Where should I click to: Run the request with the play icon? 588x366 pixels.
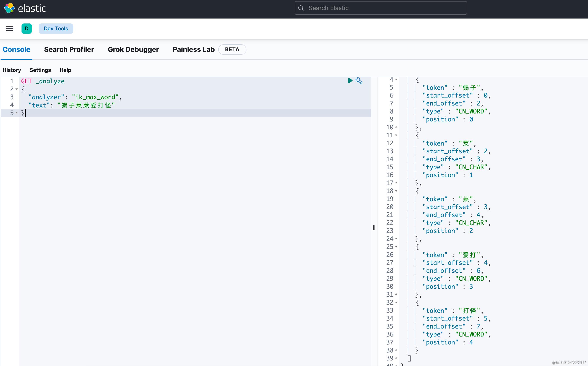click(350, 81)
